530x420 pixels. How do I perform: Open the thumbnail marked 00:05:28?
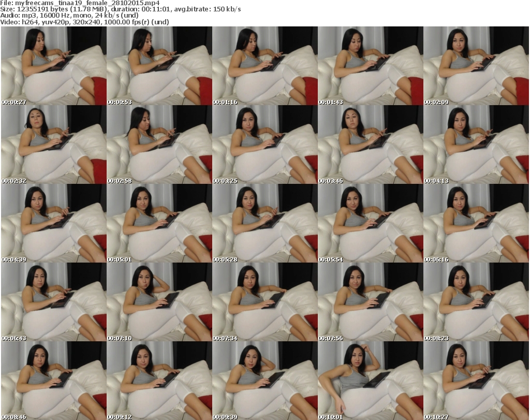coord(265,223)
